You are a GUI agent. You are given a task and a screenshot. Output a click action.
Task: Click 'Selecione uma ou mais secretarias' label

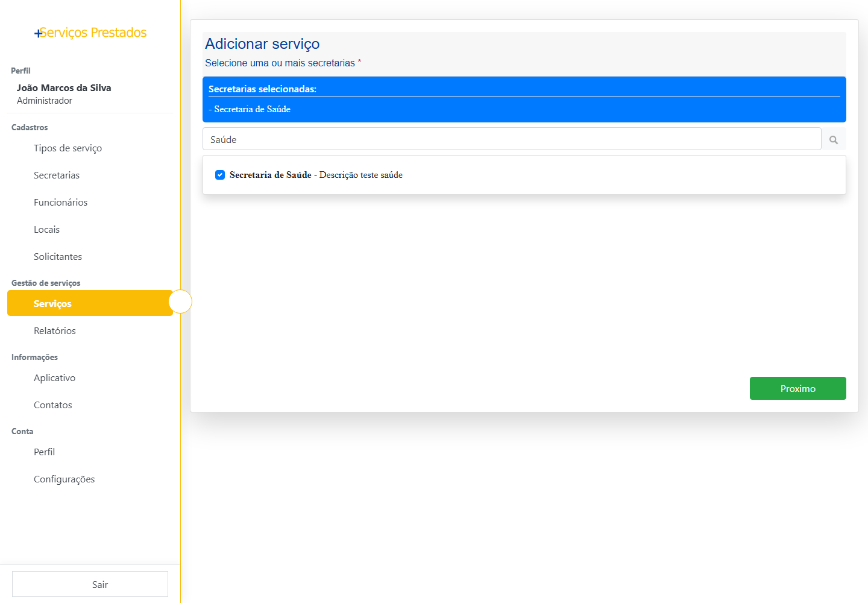pyautogui.click(x=280, y=63)
